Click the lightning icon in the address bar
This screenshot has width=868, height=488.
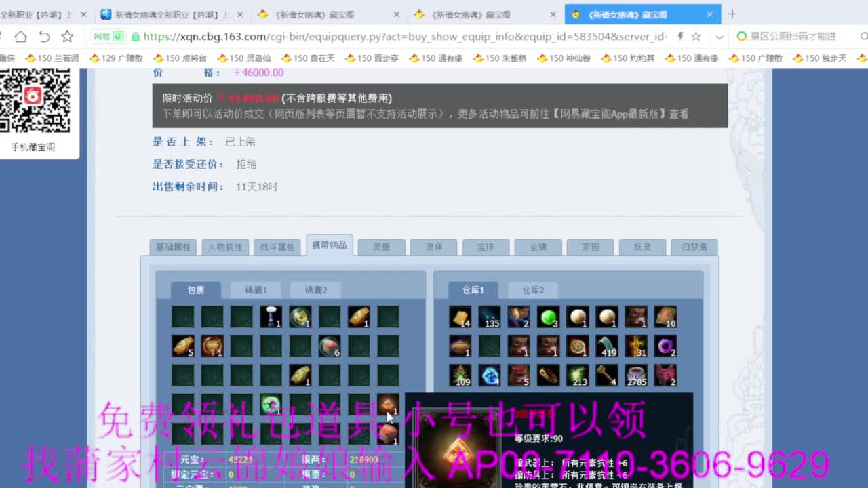pos(679,37)
